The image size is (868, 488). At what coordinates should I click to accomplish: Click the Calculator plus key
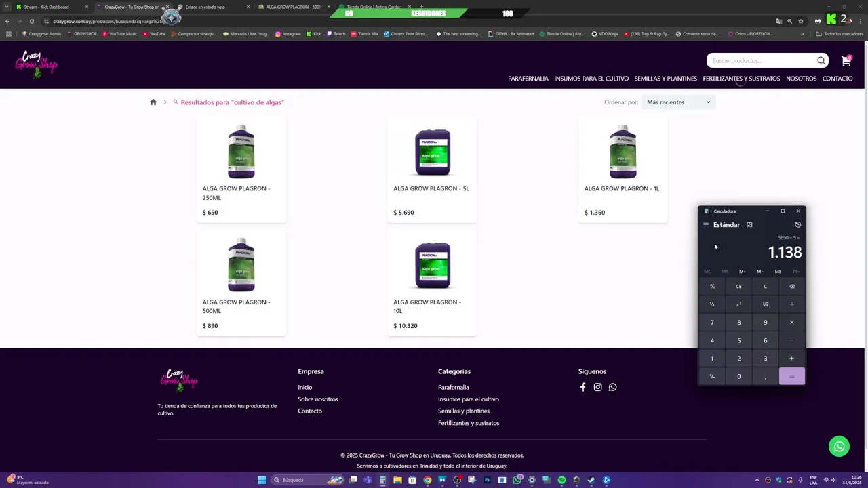tap(791, 359)
